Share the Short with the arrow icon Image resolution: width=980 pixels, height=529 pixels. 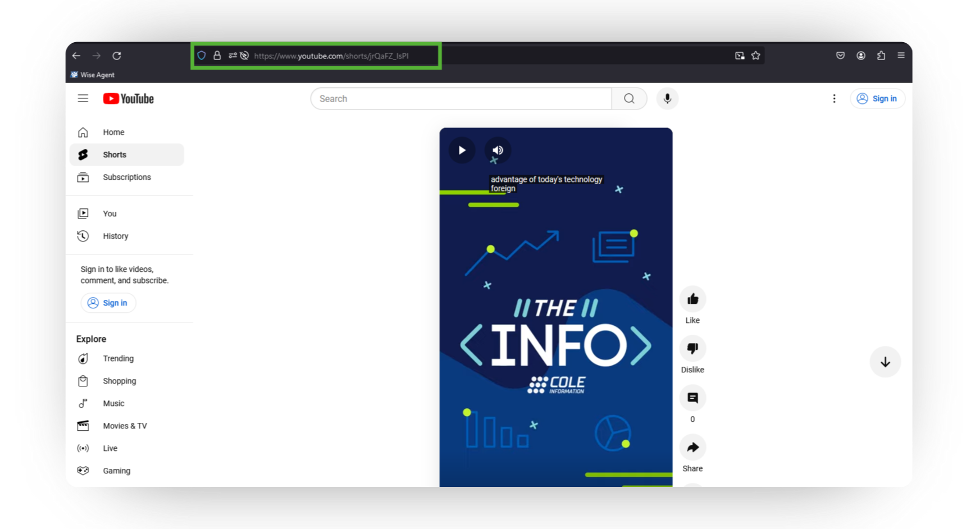pyautogui.click(x=692, y=448)
